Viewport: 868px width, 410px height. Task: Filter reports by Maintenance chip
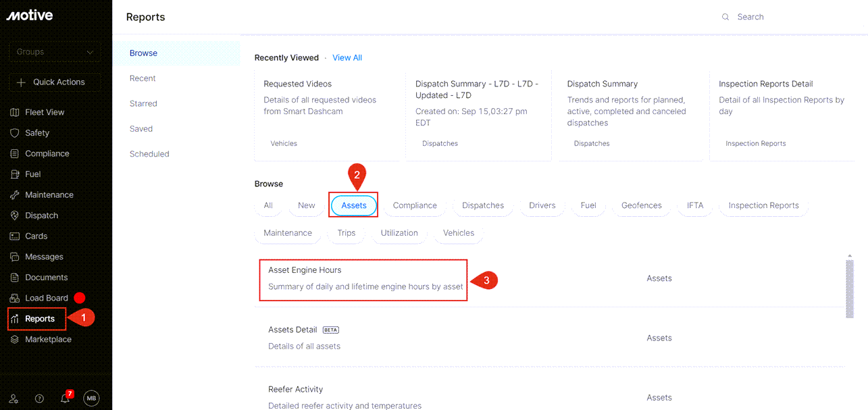point(288,233)
